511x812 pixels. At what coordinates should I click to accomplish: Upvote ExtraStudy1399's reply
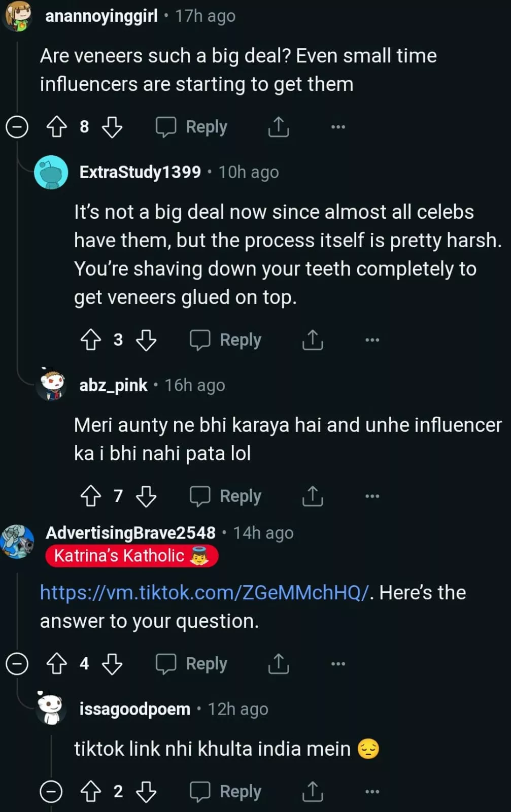91,340
